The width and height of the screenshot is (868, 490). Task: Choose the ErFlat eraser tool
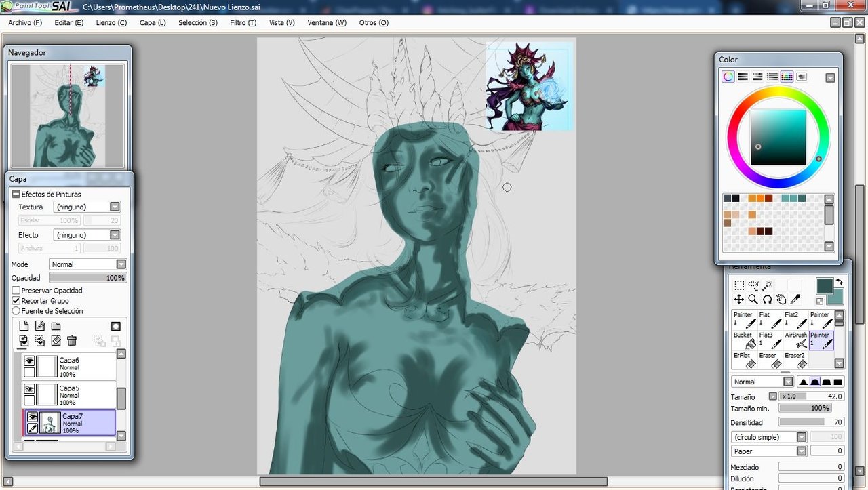[x=744, y=360]
